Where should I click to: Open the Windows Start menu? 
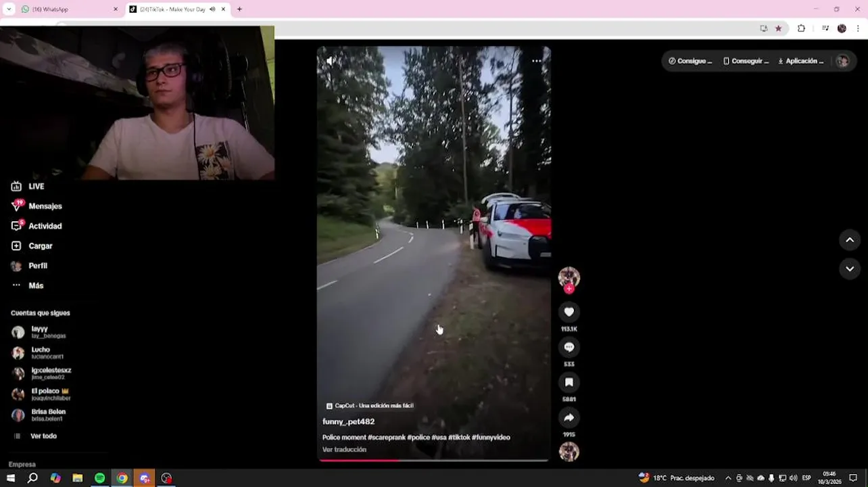11,478
